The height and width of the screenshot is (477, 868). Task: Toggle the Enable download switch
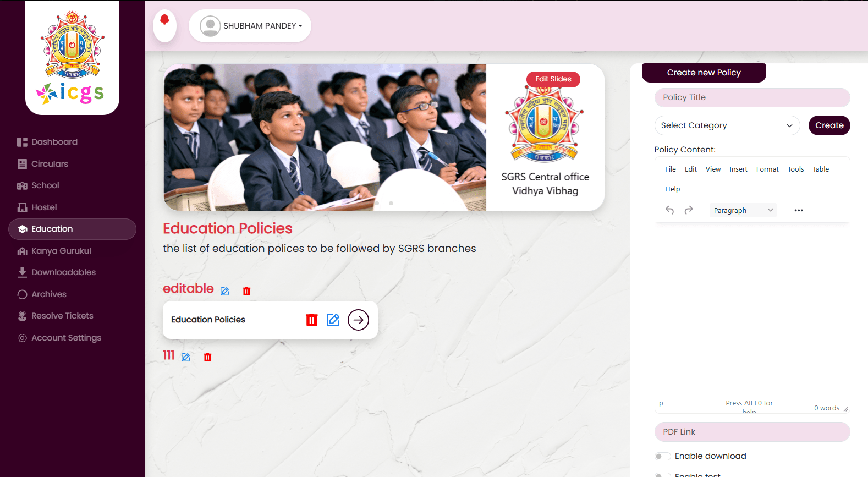click(x=662, y=456)
